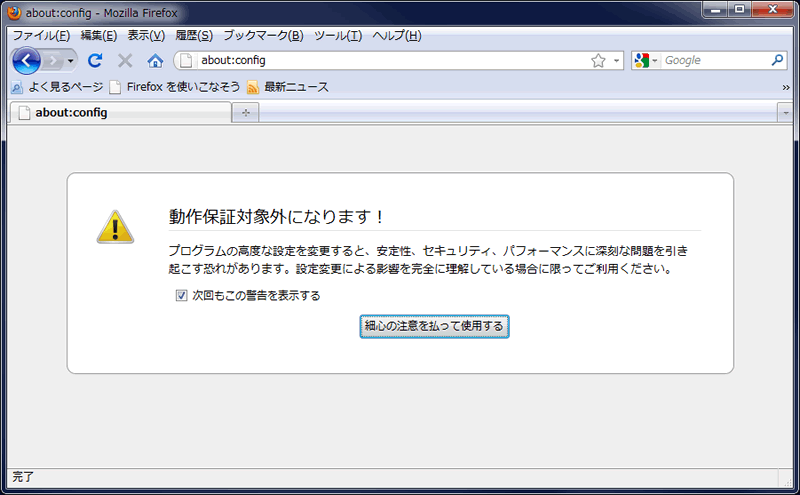Select the about:config tab
The image size is (800, 495).
(x=120, y=112)
